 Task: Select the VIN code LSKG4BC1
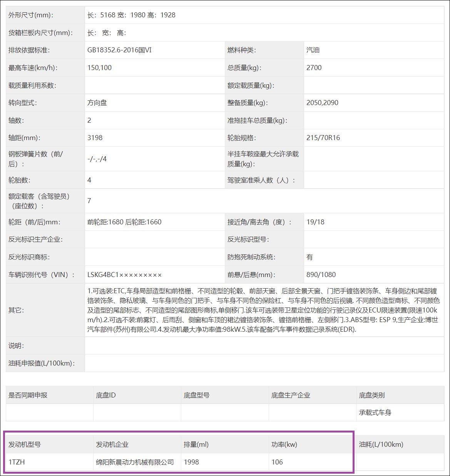pos(106,274)
